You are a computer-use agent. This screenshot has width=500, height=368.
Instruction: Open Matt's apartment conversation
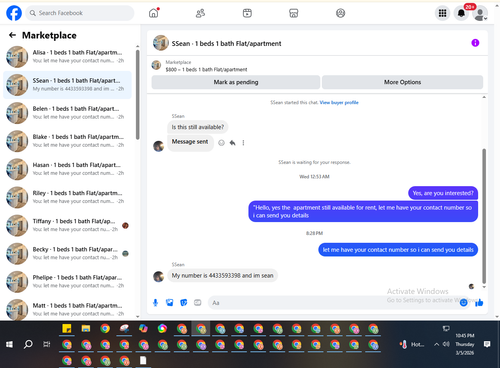pyautogui.click(x=67, y=310)
